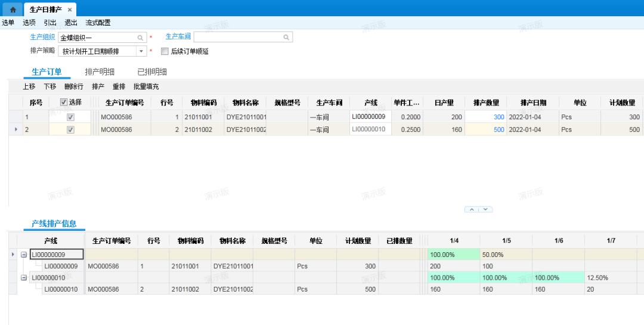Switch to the 生产订单 tab
This screenshot has width=644, height=325.
(x=47, y=72)
